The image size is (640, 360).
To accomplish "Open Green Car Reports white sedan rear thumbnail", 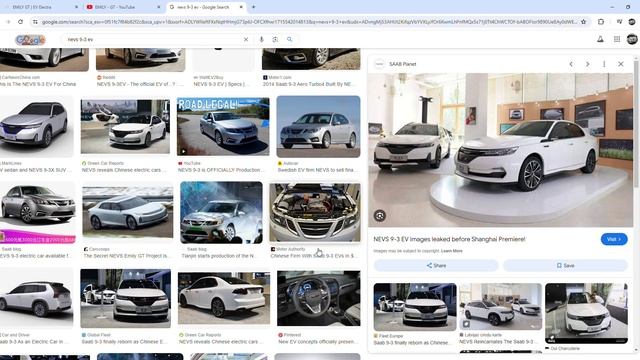I will point(224,298).
